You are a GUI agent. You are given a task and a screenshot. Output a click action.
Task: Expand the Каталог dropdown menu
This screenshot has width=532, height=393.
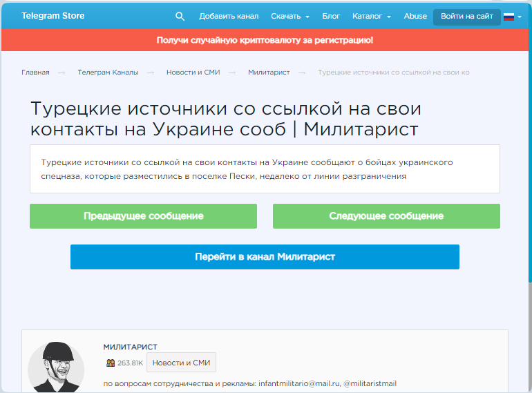pyautogui.click(x=372, y=17)
